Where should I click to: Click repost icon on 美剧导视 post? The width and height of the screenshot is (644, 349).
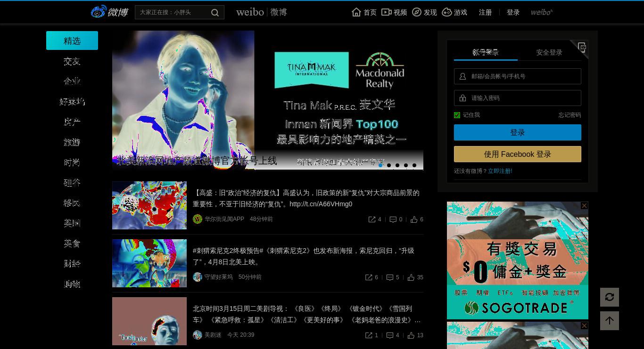tap(369, 335)
